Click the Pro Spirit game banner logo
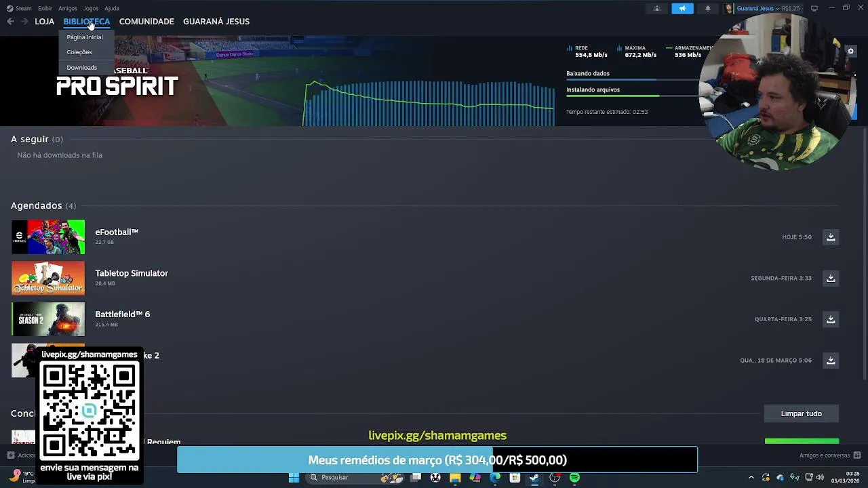This screenshot has width=868, height=488. coord(117,81)
